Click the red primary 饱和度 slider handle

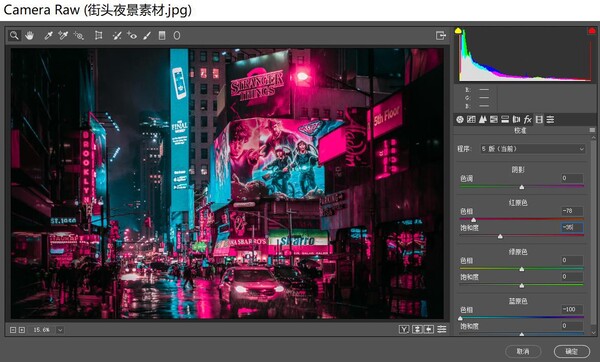tap(500, 236)
